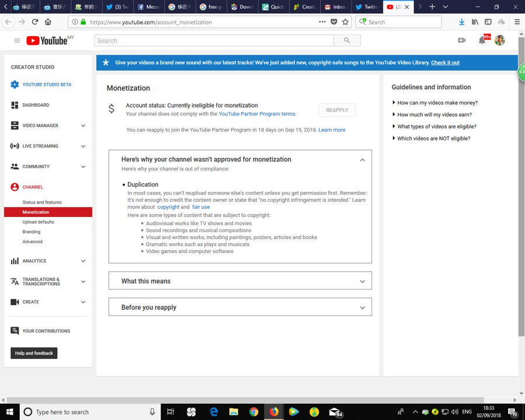
Task: Open Status and features in sidebar
Action: 42,202
